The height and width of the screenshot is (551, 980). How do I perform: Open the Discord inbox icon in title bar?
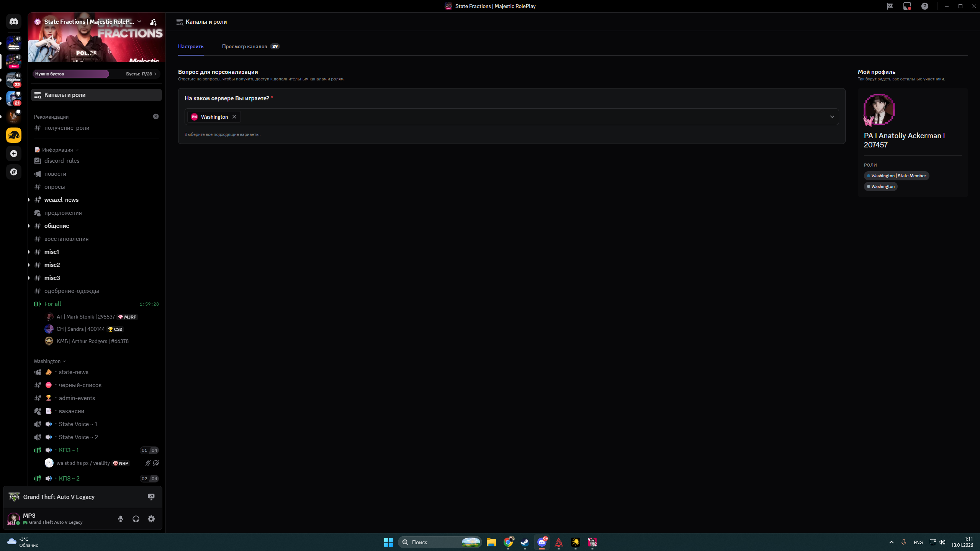coord(907,6)
